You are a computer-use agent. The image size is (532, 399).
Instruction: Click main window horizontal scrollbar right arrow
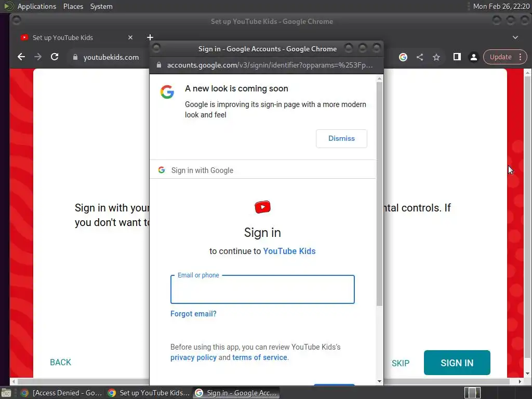pyautogui.click(x=520, y=381)
